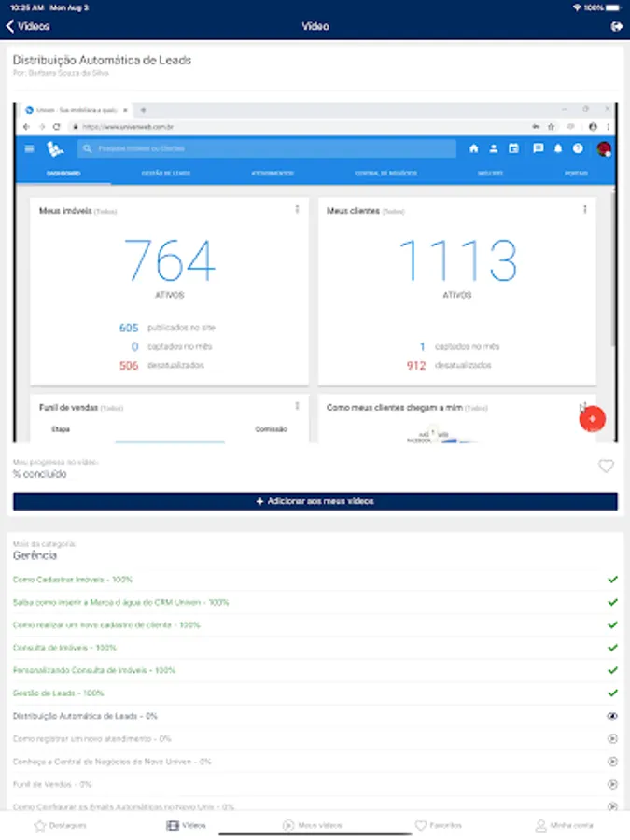
Task: Open Funil de vendas card options menu
Action: [298, 406]
